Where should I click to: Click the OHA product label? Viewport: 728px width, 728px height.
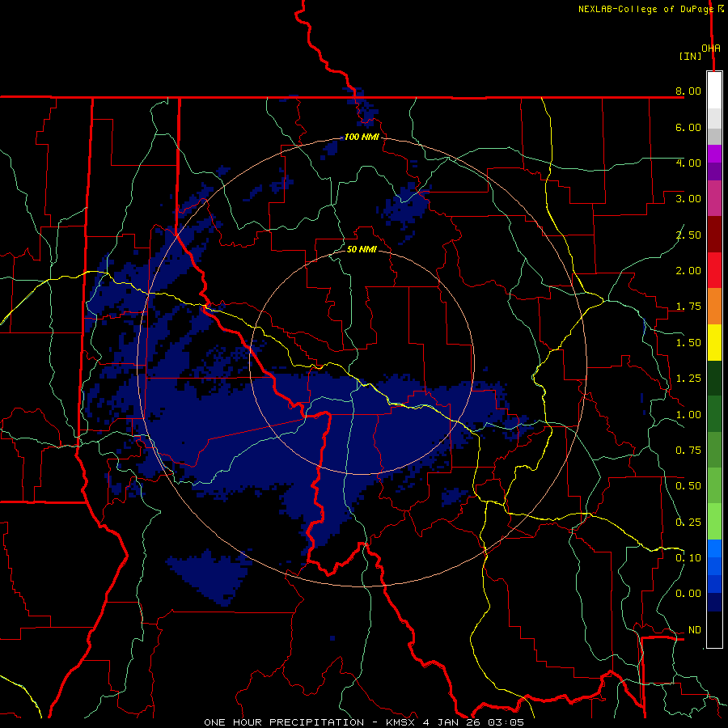click(711, 49)
